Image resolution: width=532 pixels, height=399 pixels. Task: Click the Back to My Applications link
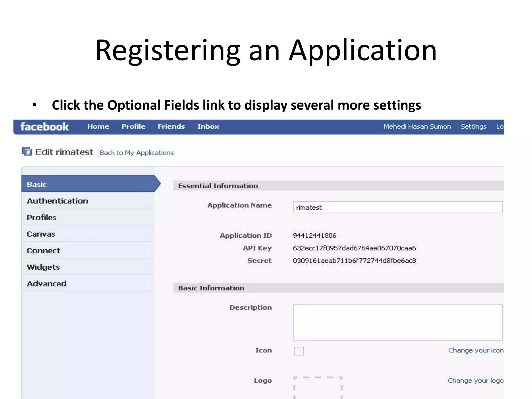137,153
